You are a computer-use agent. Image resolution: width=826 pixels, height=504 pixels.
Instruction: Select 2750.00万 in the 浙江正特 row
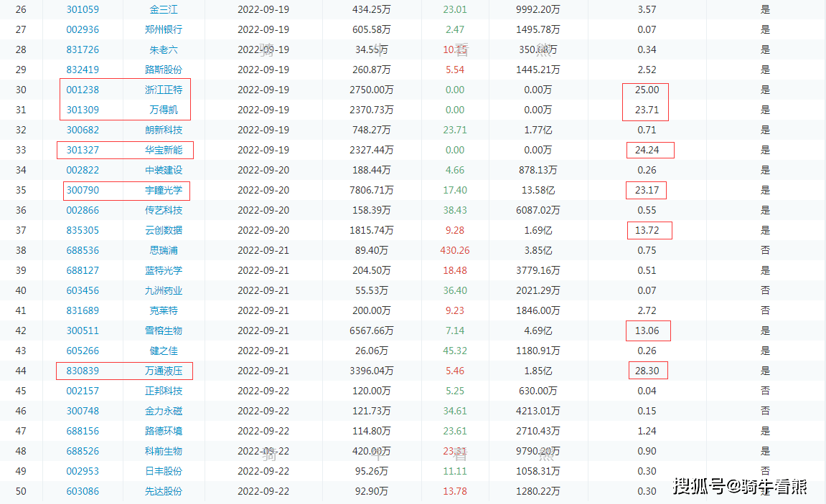pyautogui.click(x=372, y=90)
